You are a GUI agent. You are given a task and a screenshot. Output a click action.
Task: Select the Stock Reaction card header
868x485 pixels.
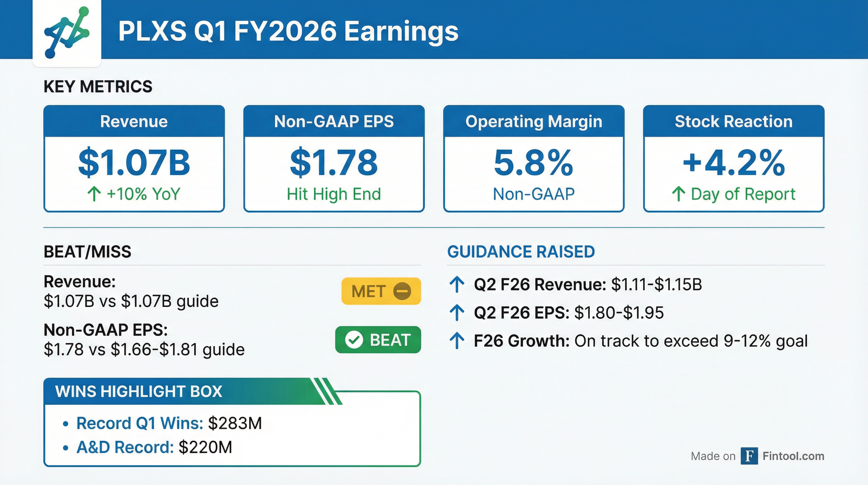pos(733,122)
